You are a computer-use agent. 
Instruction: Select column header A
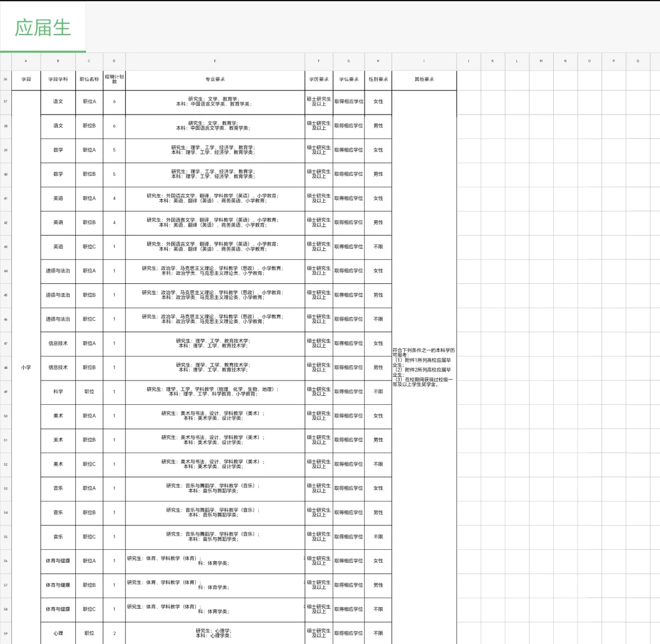tap(26, 61)
